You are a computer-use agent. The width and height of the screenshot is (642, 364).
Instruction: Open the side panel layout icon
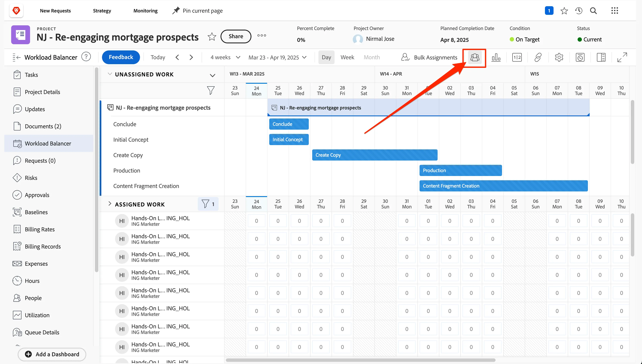click(601, 58)
